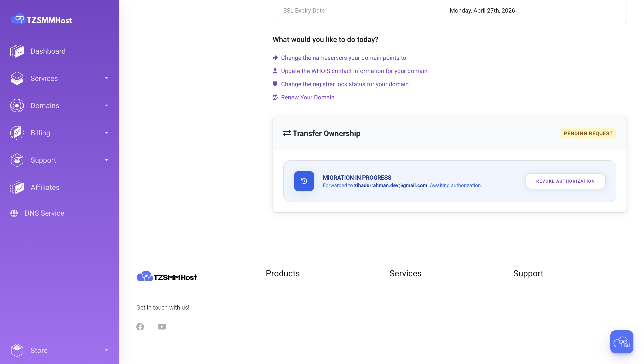
Task: Expand the Domains sidebar dropdown
Action: [x=106, y=106]
